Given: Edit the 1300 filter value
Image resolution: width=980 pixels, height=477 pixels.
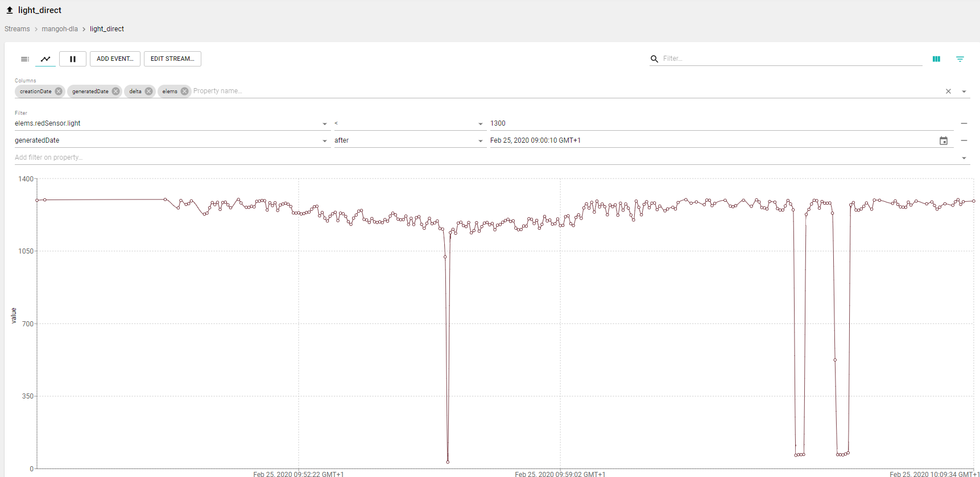Looking at the screenshot, I should click(721, 123).
